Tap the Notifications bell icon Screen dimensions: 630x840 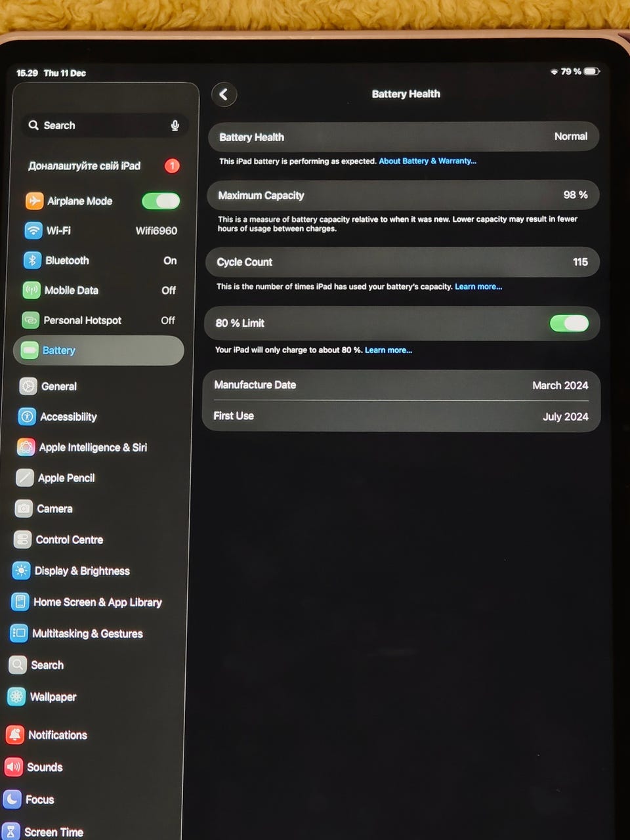[x=14, y=734]
